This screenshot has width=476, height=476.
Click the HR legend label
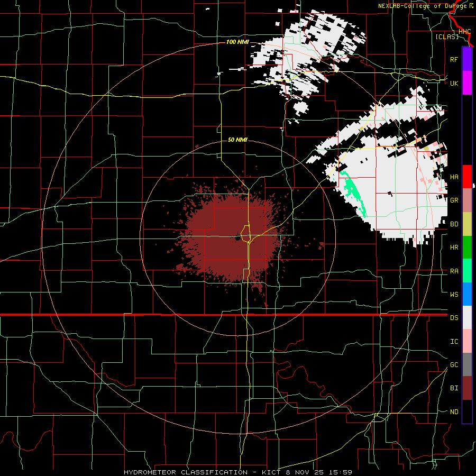click(454, 248)
